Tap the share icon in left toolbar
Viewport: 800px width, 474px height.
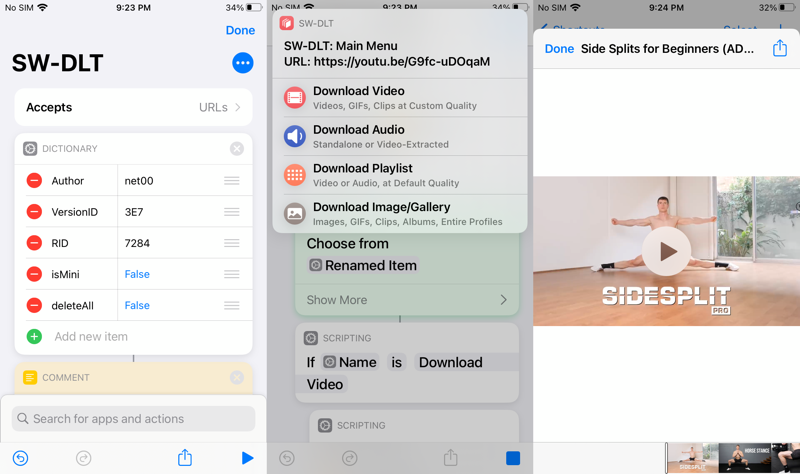[x=185, y=458]
